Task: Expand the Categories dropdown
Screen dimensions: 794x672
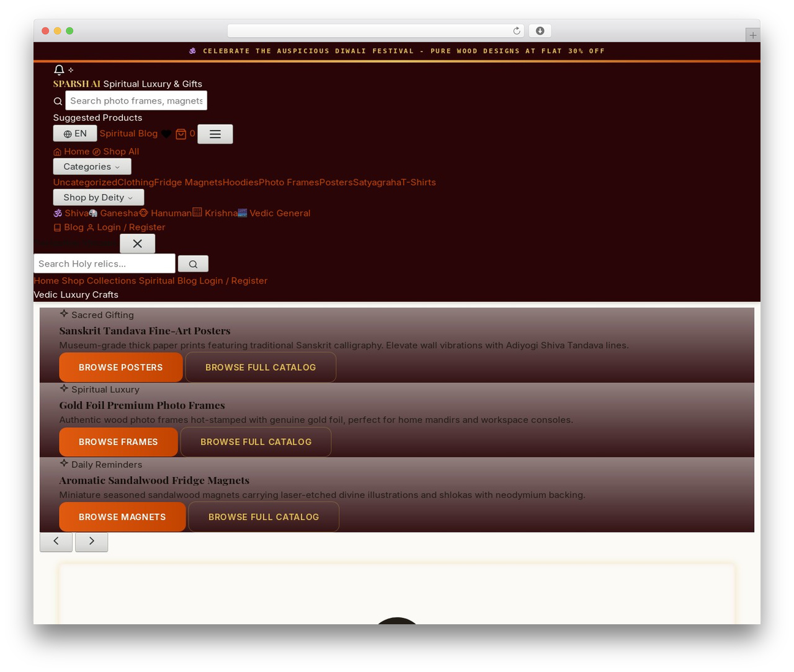Action: click(x=92, y=167)
